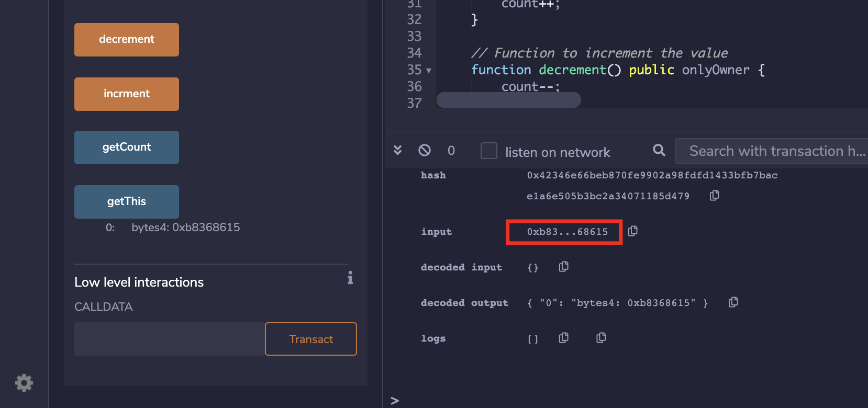The height and width of the screenshot is (408, 868).
Task: Click the hash label in the log
Action: pyautogui.click(x=433, y=175)
